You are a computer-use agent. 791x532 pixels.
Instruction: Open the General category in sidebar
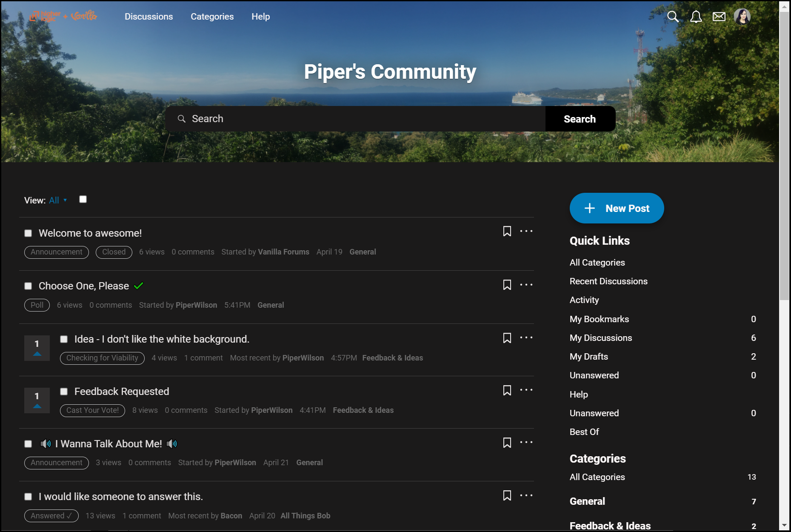click(587, 501)
